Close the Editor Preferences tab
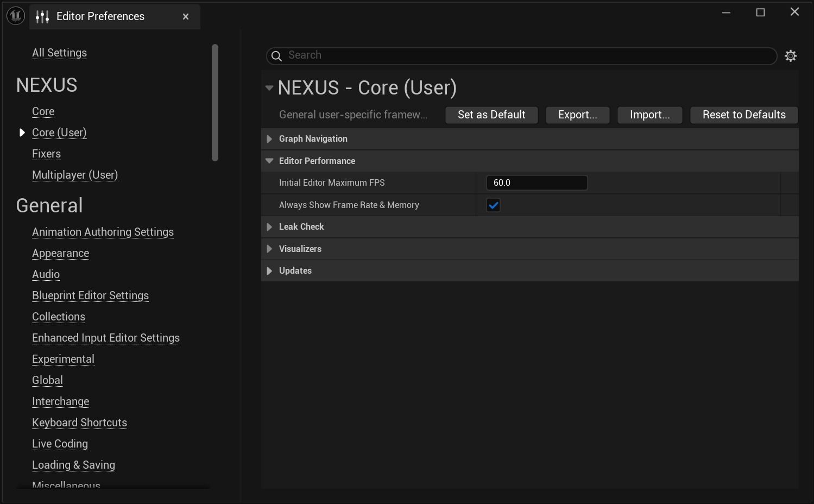This screenshot has height=504, width=814. click(x=185, y=17)
